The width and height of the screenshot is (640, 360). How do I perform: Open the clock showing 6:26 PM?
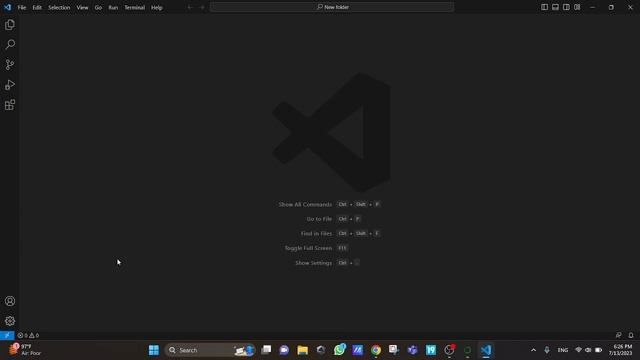pyautogui.click(x=620, y=350)
